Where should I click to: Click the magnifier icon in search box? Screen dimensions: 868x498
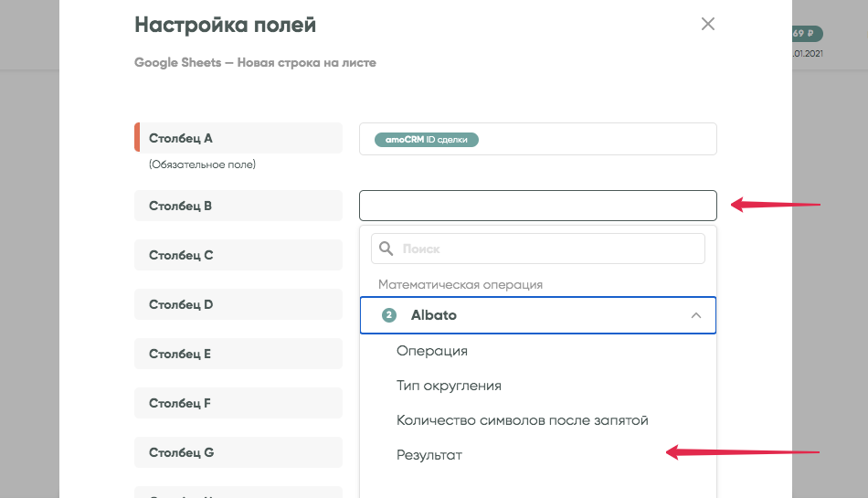point(386,249)
